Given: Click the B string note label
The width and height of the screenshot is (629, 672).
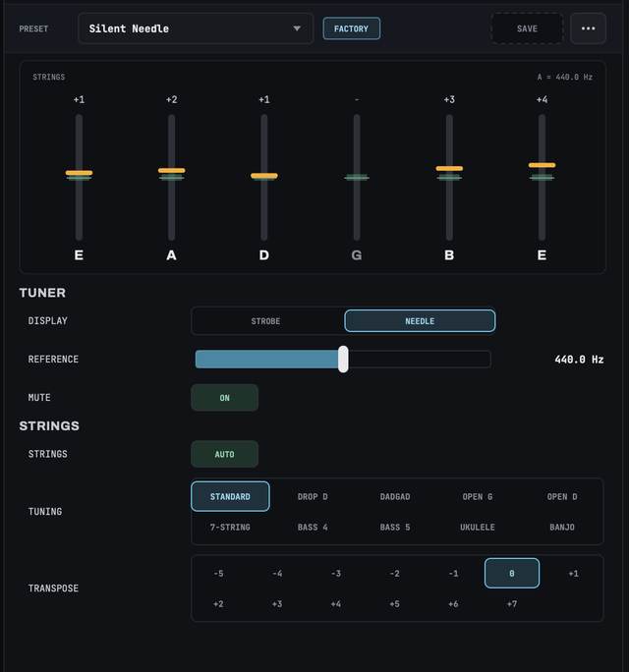Looking at the screenshot, I should click(x=449, y=255).
